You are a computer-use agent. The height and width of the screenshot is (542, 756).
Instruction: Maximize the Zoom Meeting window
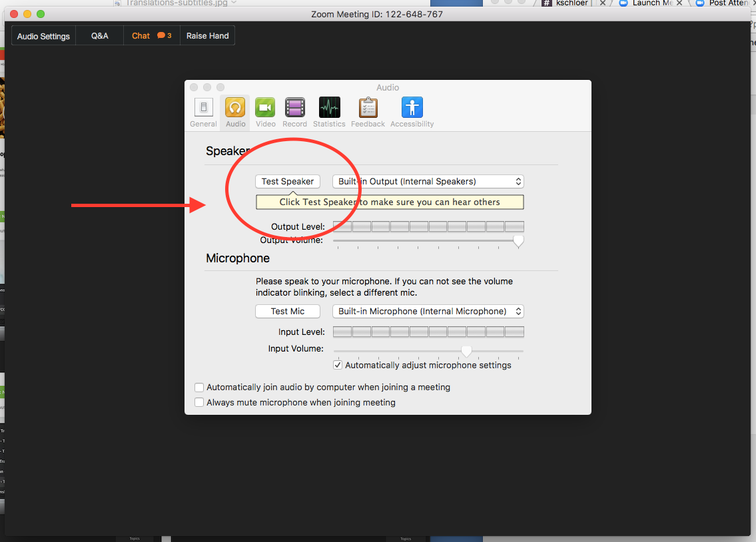41,14
